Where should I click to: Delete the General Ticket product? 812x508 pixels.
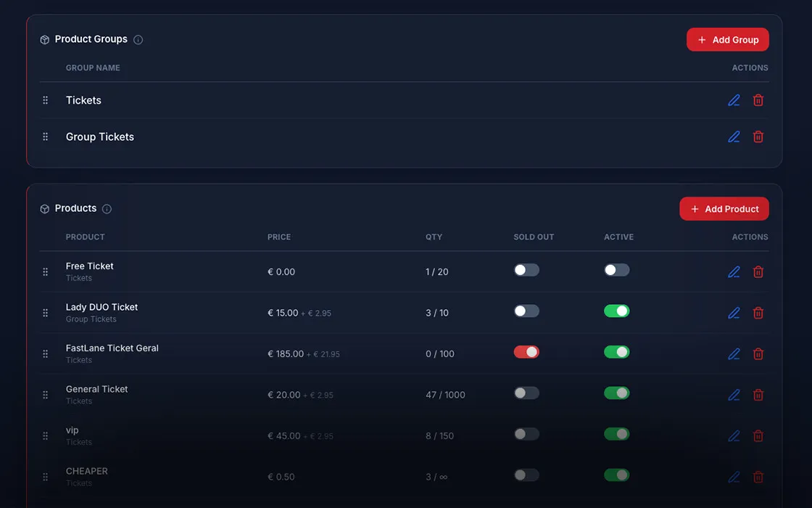tap(758, 395)
